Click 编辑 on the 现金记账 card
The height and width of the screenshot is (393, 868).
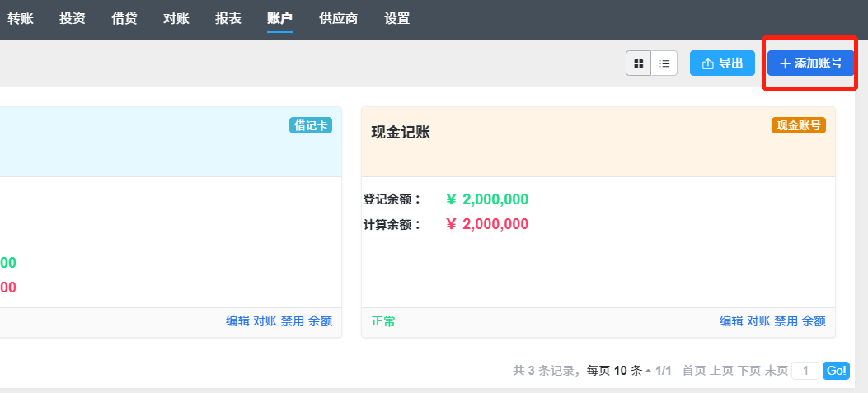731,321
